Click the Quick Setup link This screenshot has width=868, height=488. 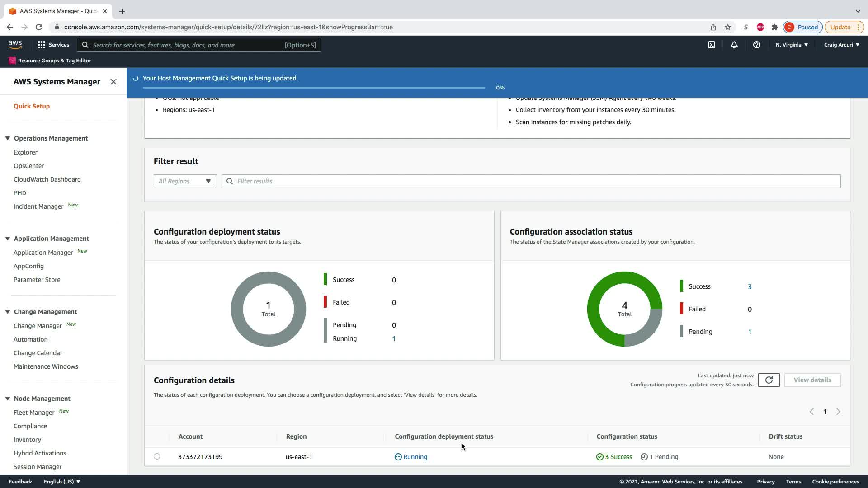tap(32, 106)
